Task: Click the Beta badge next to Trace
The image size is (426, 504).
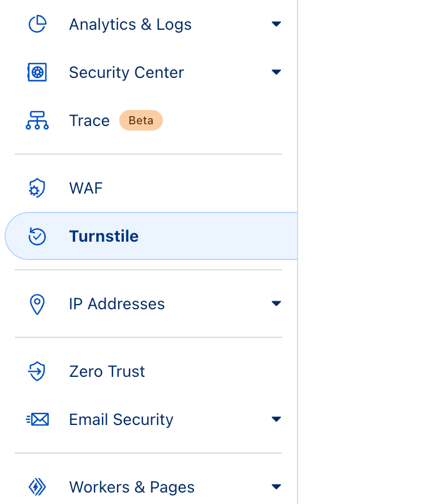Action: coord(141,121)
